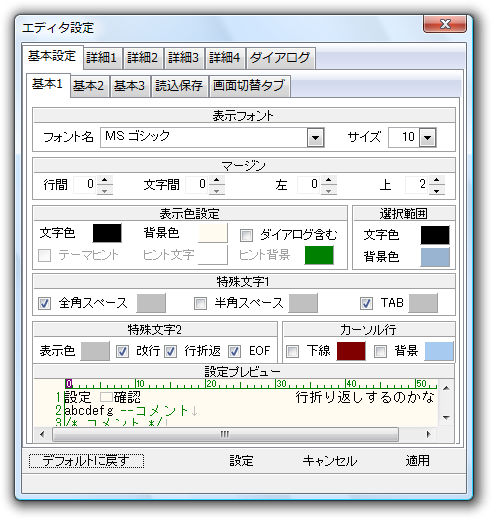Click the preview vertical scrollbar up arrow

click(x=446, y=388)
